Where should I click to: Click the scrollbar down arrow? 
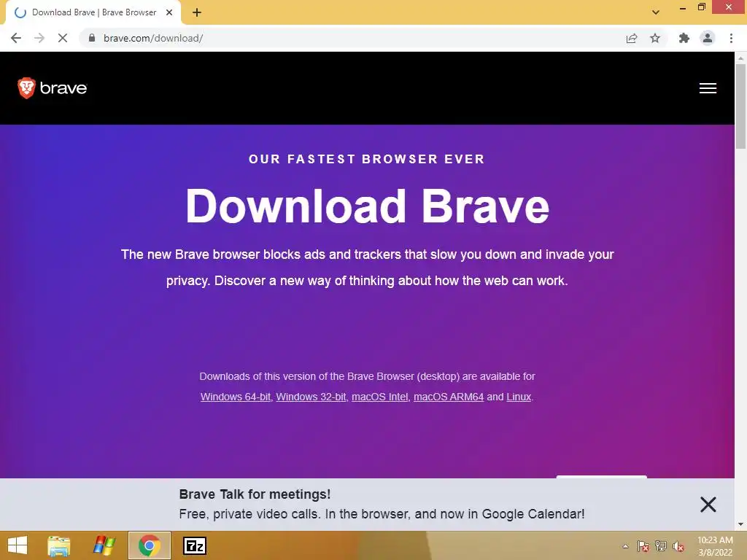coord(740,525)
